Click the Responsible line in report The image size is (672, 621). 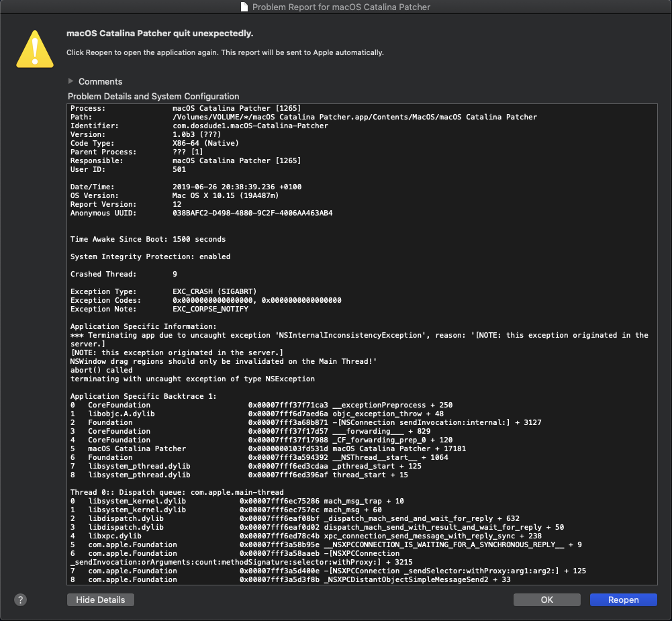[x=185, y=160]
